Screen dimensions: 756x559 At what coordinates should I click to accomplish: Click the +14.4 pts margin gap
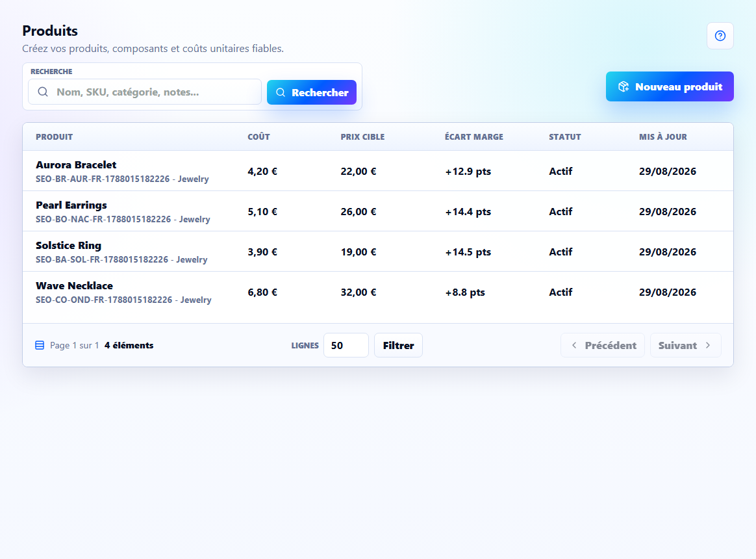pos(468,212)
